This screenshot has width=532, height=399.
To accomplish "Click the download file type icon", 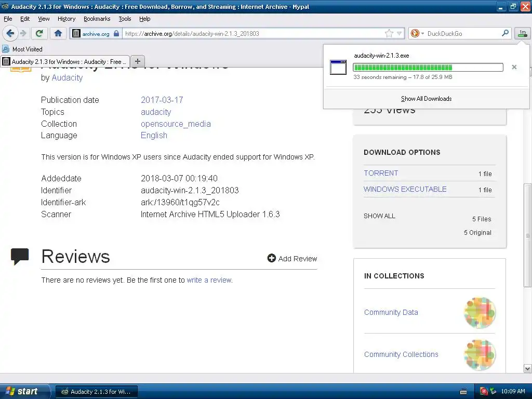I will [x=338, y=67].
